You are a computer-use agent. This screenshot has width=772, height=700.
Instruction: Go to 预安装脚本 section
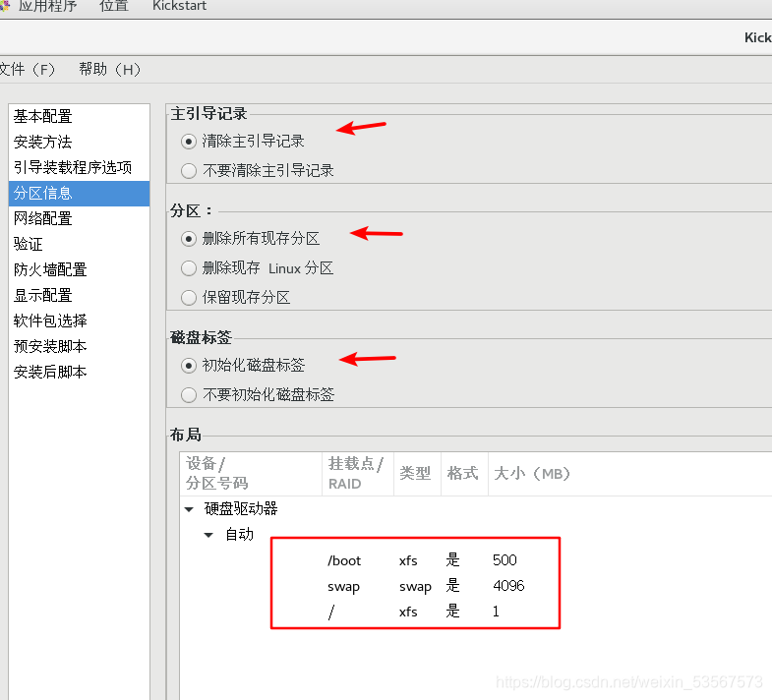pos(80,346)
